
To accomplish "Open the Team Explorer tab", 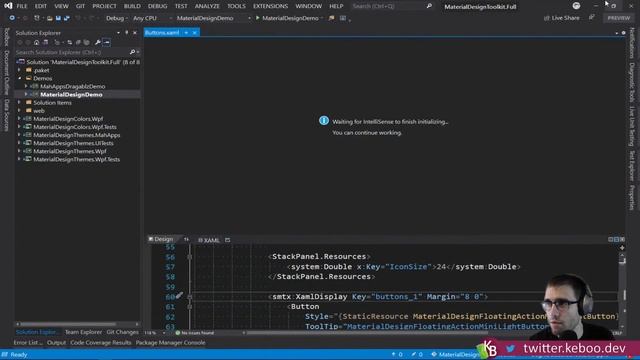I will click(x=83, y=332).
